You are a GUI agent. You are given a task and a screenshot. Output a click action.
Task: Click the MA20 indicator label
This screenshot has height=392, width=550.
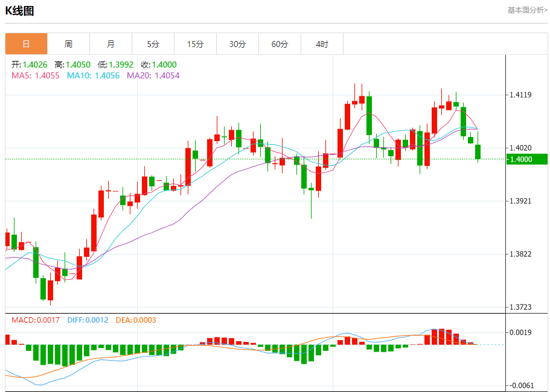pyautogui.click(x=153, y=75)
